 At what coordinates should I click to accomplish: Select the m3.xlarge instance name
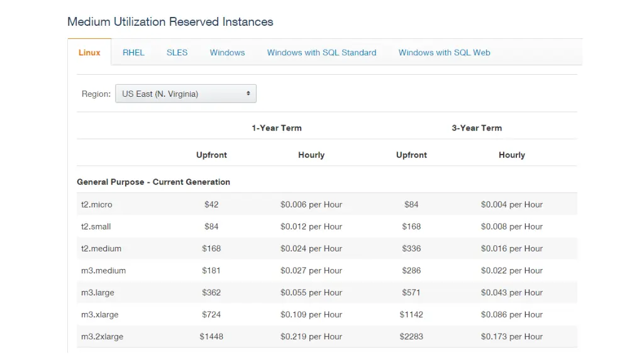click(100, 315)
